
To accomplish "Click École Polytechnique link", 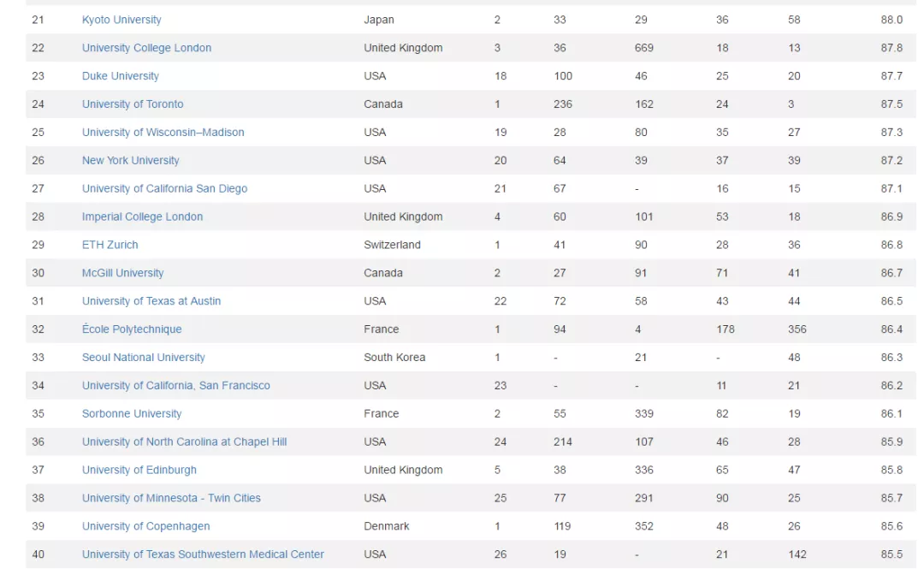I will (x=132, y=329).
